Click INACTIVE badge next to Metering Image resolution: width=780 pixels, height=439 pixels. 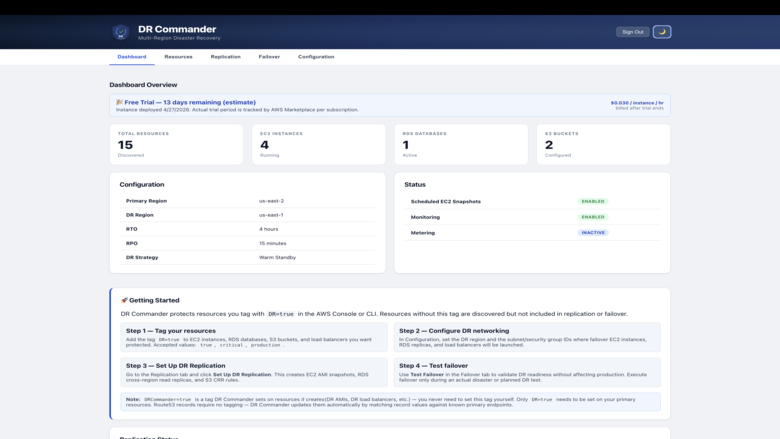coord(593,233)
